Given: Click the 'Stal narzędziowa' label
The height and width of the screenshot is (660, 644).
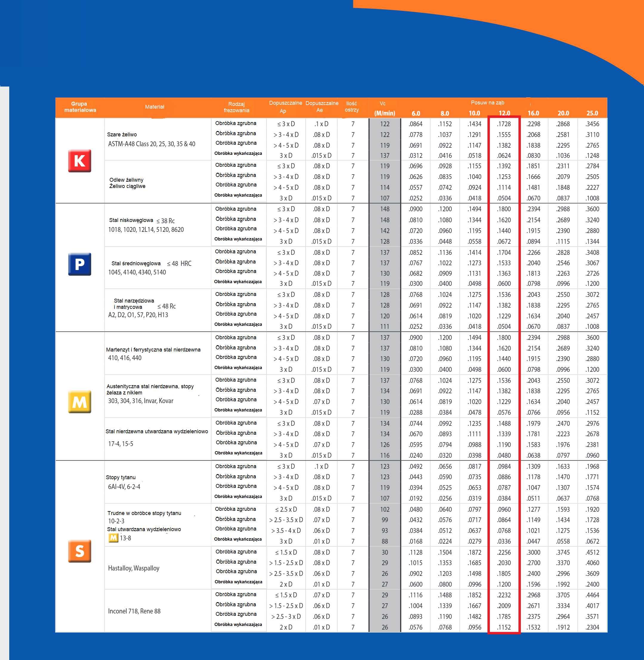Looking at the screenshot, I should 134,300.
